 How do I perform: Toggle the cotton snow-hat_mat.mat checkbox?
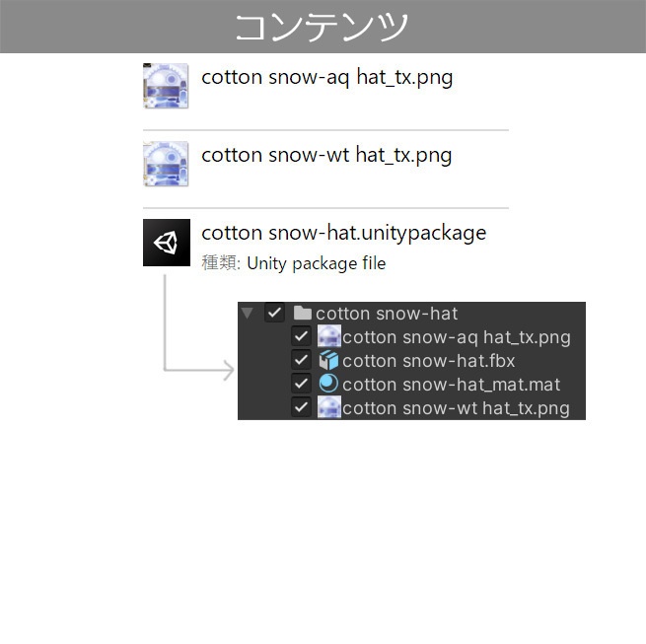click(302, 385)
